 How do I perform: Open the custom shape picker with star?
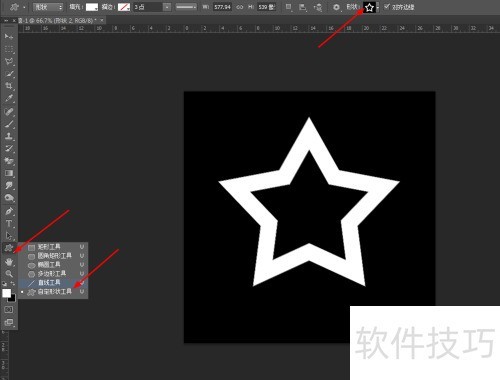pos(371,7)
